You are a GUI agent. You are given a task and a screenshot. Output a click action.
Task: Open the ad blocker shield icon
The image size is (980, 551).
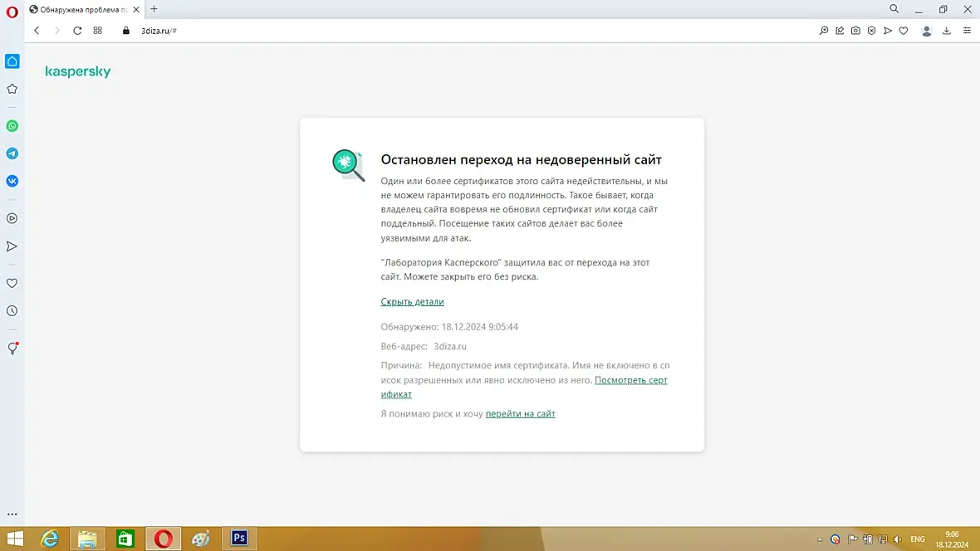point(872,31)
